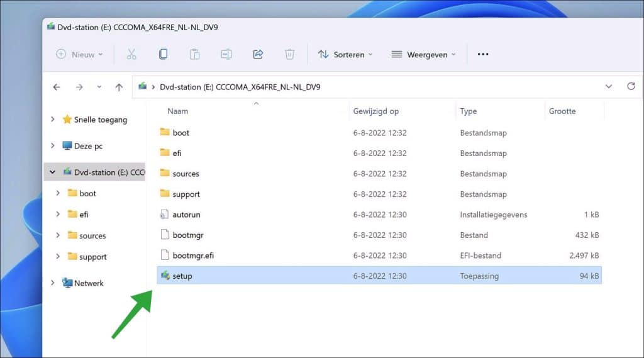
Task: Sort by the Naam column header
Action: point(178,111)
